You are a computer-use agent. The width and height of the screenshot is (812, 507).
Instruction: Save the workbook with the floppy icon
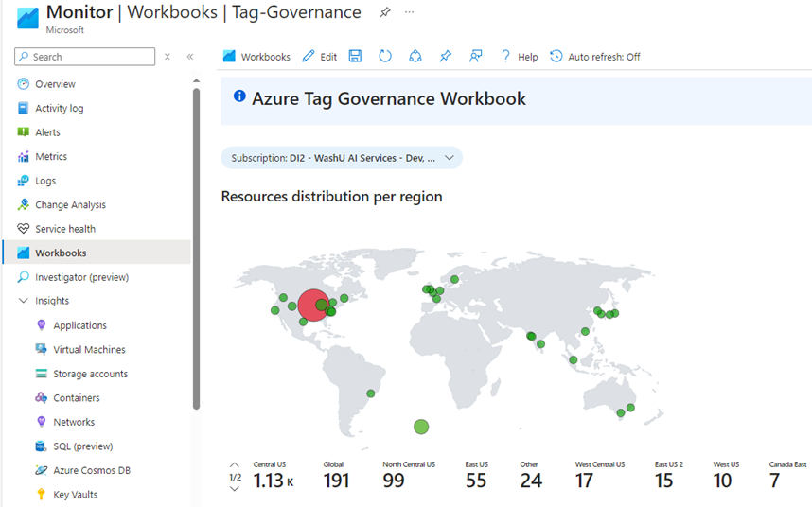(x=355, y=56)
